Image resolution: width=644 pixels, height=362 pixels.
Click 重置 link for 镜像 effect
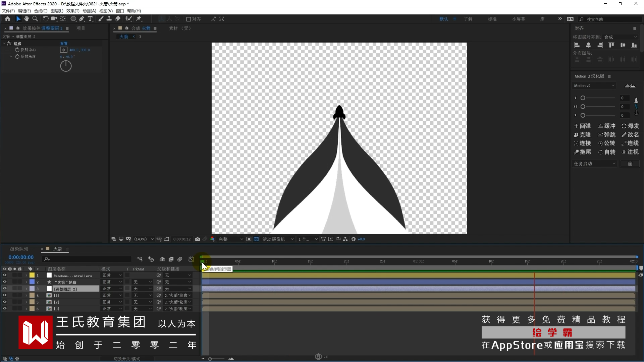point(64,44)
